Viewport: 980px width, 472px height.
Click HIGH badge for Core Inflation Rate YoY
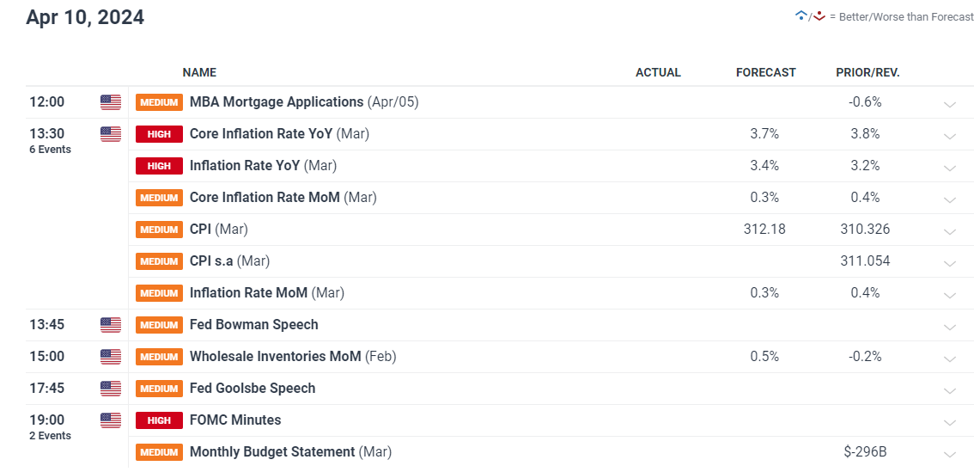coord(160,134)
